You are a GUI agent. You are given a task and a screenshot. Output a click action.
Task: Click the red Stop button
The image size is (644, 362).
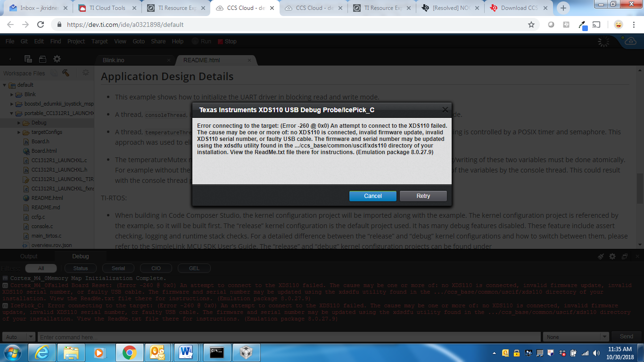(x=227, y=41)
